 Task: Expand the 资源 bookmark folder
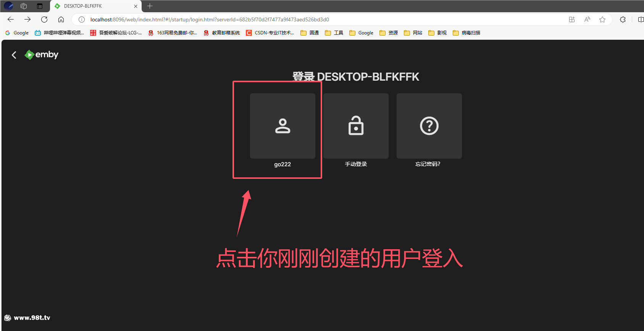(x=389, y=33)
